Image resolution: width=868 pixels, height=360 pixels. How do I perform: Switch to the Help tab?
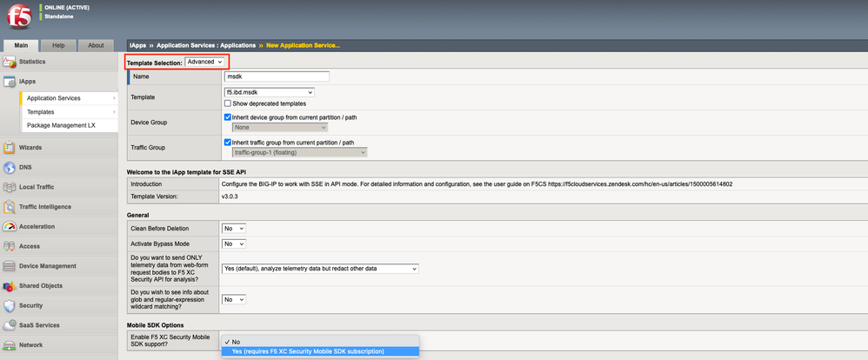pyautogui.click(x=58, y=45)
